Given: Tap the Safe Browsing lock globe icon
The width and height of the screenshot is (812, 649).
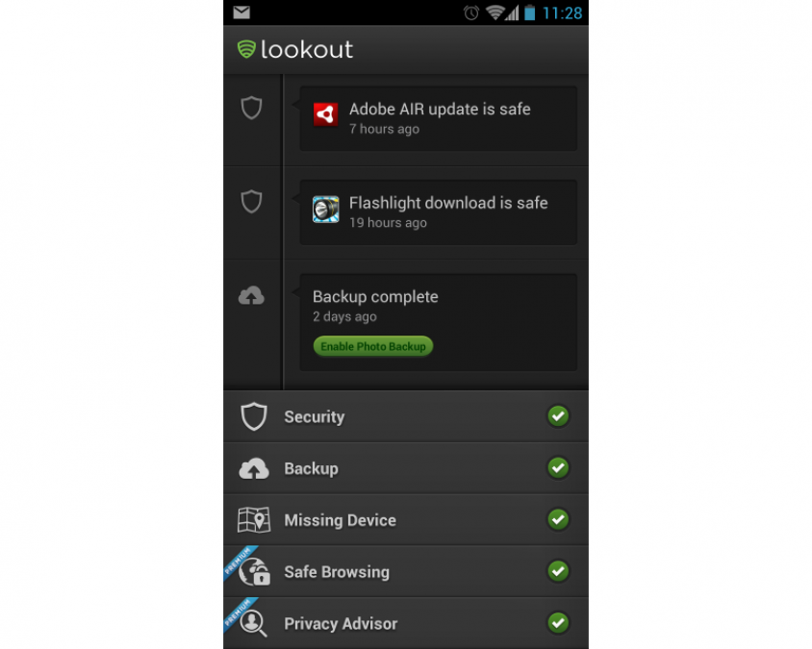Looking at the screenshot, I should tap(255, 572).
